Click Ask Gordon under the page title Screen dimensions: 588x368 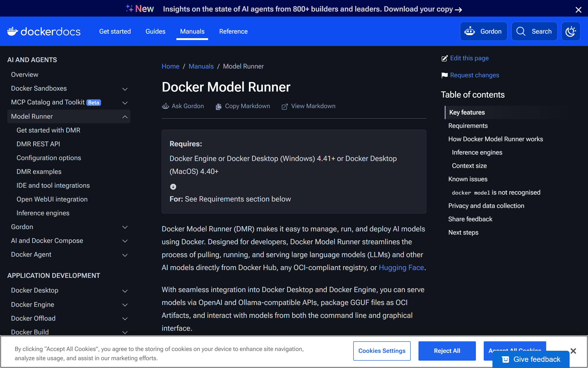point(183,106)
